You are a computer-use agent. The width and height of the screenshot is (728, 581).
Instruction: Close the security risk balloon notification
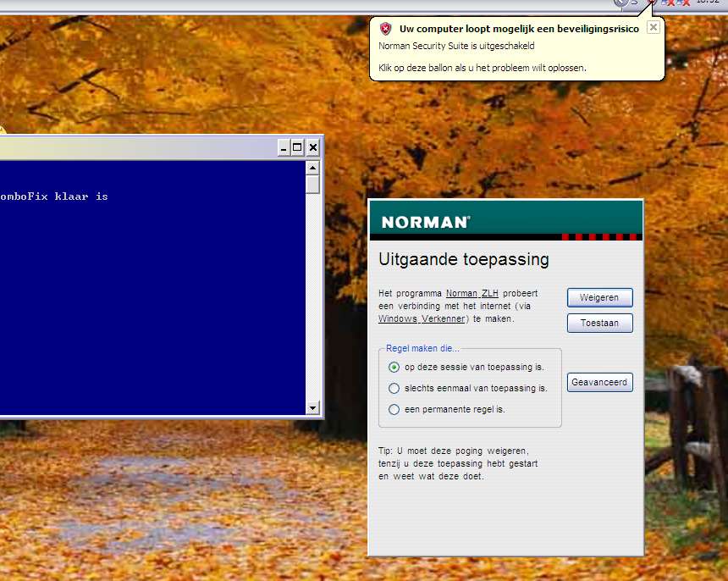[x=653, y=27]
